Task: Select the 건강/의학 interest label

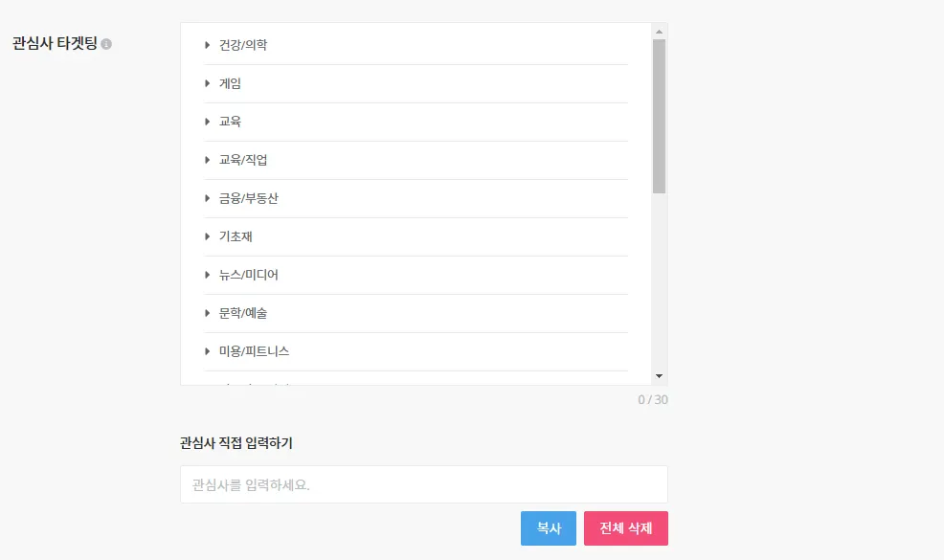Action: click(243, 45)
